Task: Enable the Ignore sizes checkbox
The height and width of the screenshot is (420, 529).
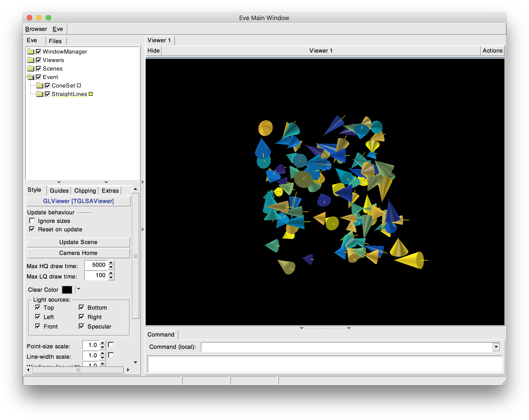Action: point(32,221)
